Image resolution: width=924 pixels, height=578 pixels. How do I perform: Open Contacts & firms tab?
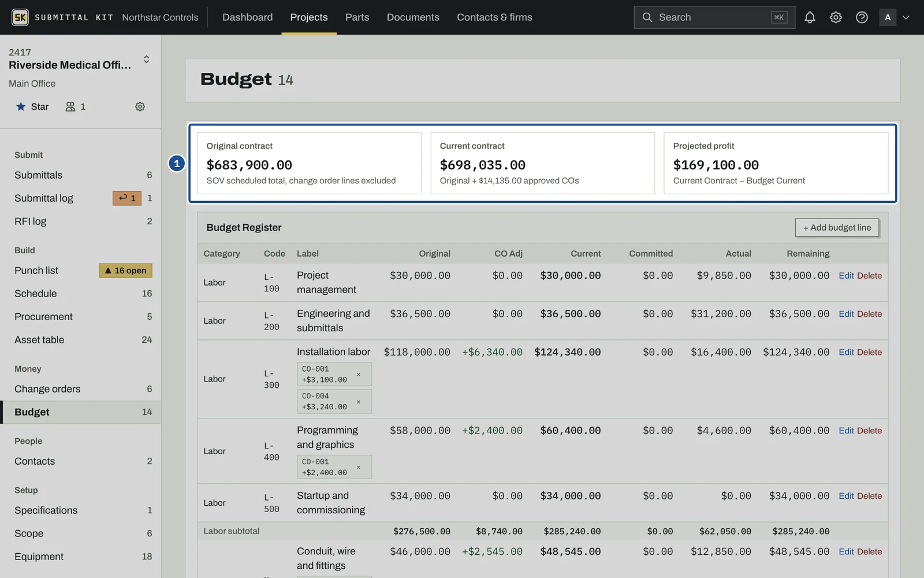click(494, 17)
